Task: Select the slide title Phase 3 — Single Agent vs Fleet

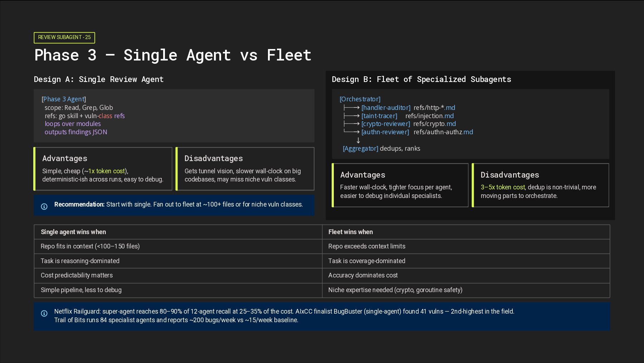Action: coord(173,55)
